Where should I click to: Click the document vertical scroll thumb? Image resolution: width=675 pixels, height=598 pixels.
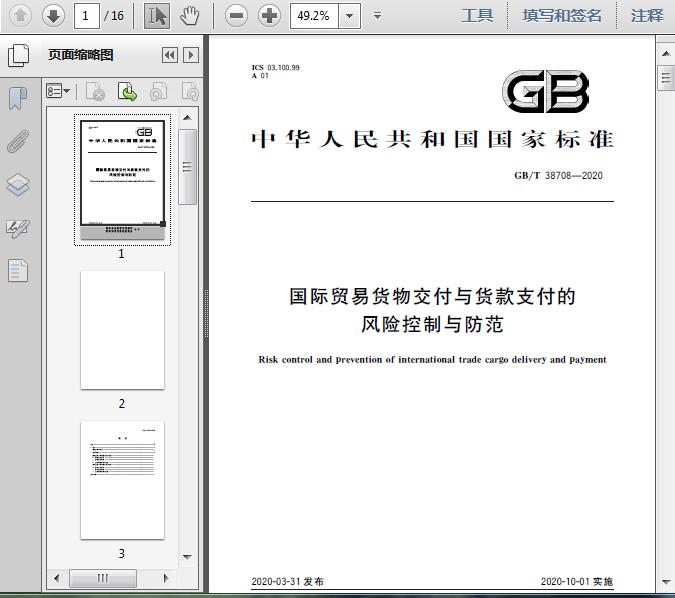(666, 77)
